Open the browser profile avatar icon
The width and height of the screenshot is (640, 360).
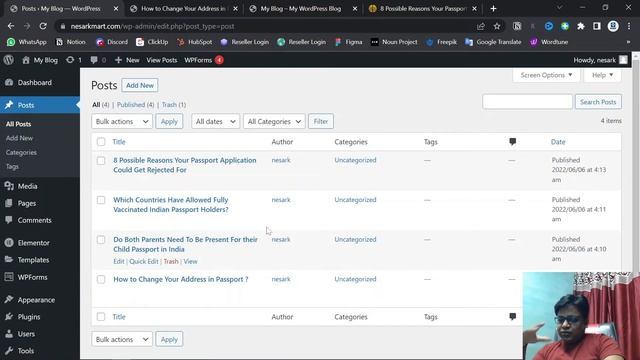613,26
